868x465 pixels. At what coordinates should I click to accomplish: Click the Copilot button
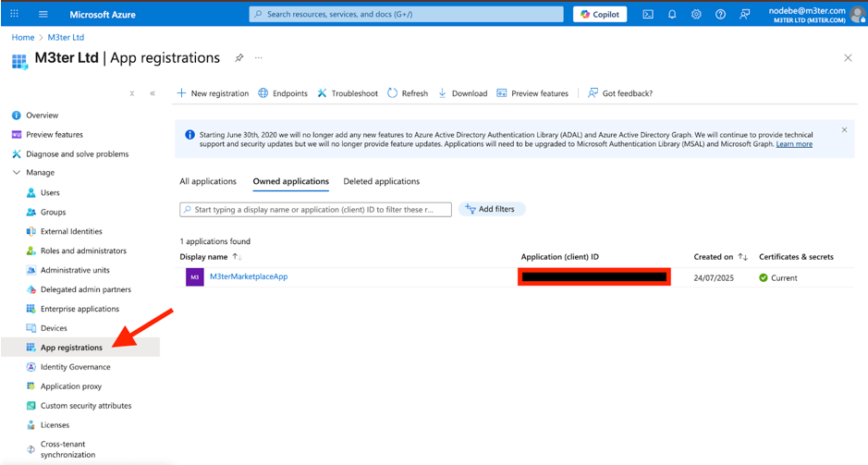[x=600, y=15]
